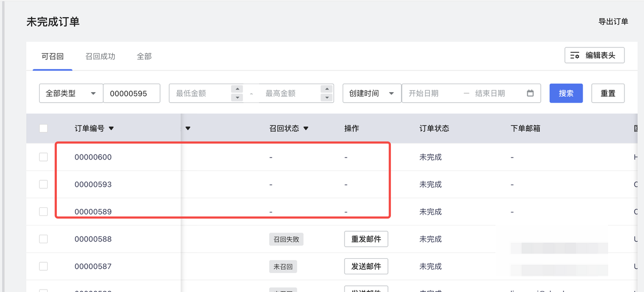Decrease 最低金额 with the down arrow
The height and width of the screenshot is (292, 644).
click(237, 98)
